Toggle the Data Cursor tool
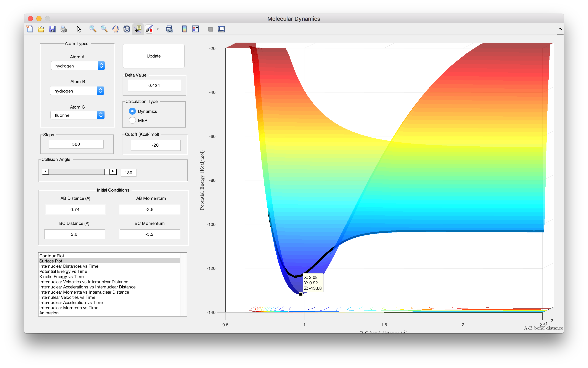The image size is (588, 368). tap(138, 29)
